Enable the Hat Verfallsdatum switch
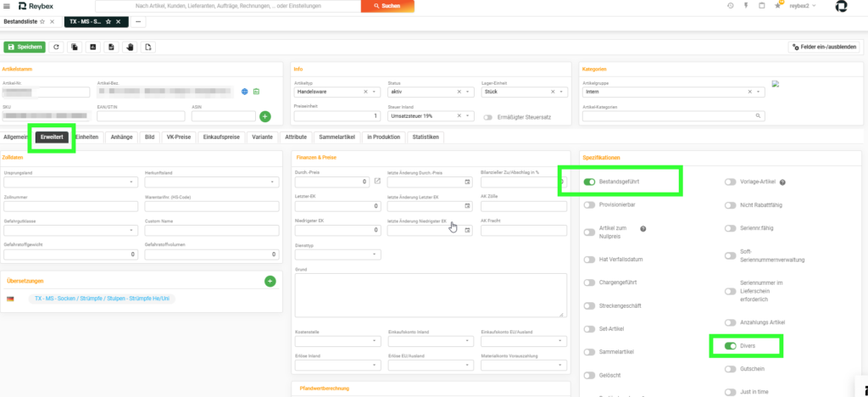 [x=589, y=259]
